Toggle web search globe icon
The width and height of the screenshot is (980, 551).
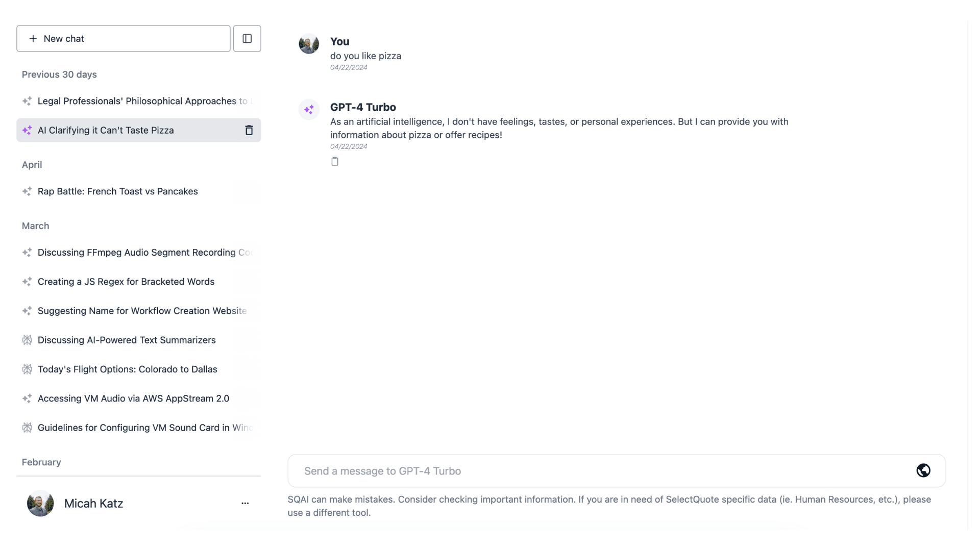(x=923, y=470)
